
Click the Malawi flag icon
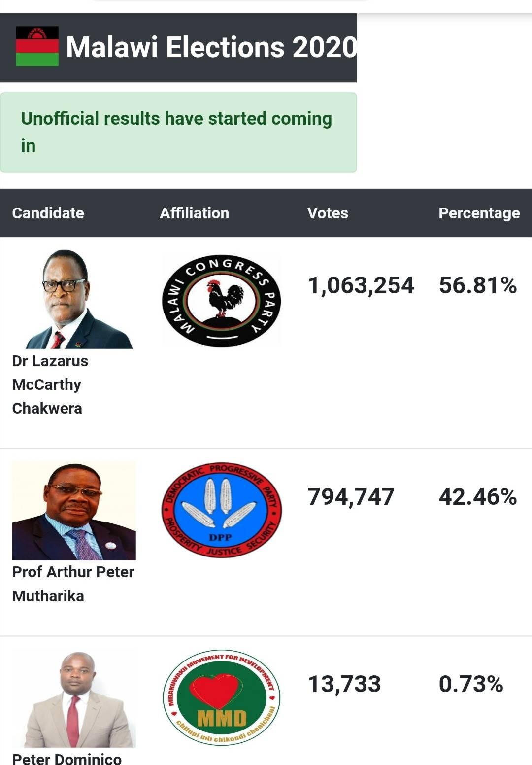37,46
